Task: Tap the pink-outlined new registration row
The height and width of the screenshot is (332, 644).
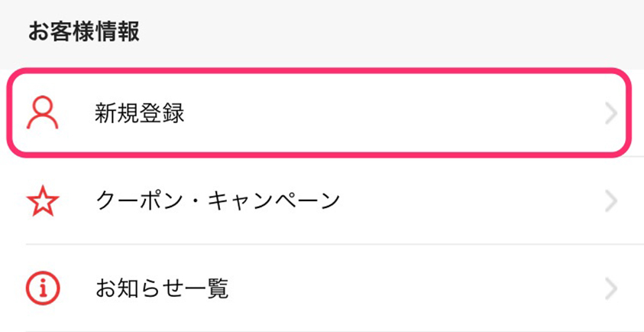Action: click(319, 112)
